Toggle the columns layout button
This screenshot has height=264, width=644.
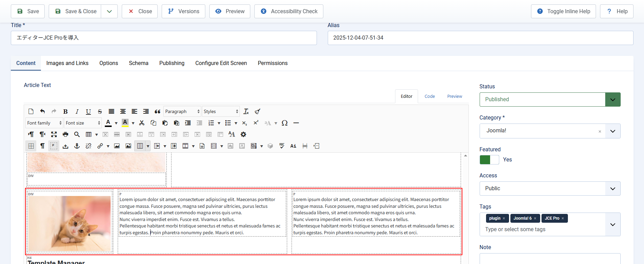click(x=140, y=146)
